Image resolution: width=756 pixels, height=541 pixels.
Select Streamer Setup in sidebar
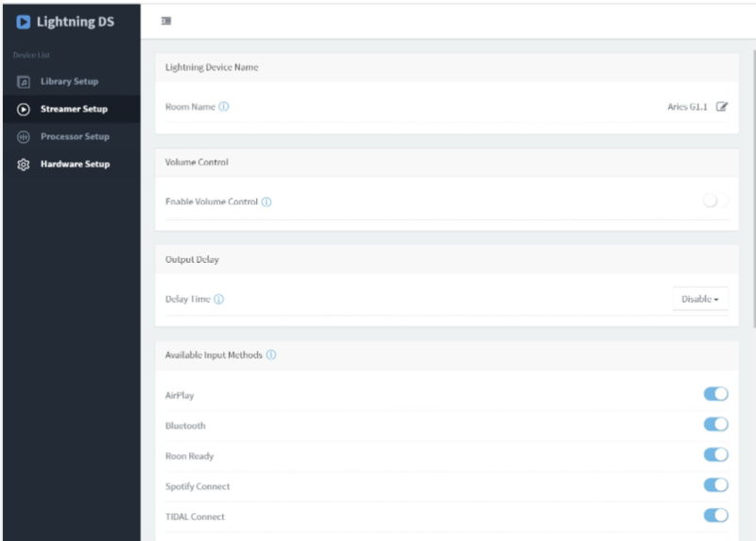pos(72,109)
